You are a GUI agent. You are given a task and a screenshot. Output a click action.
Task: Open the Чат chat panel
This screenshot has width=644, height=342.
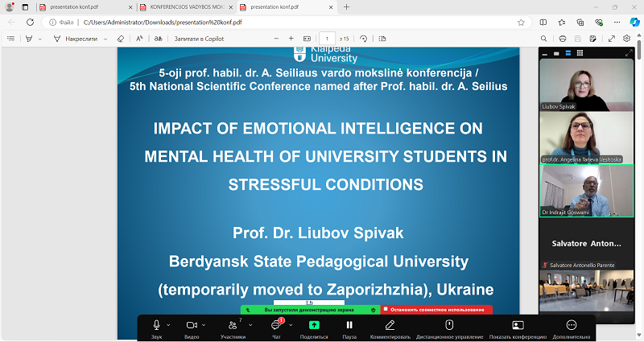[276, 328]
